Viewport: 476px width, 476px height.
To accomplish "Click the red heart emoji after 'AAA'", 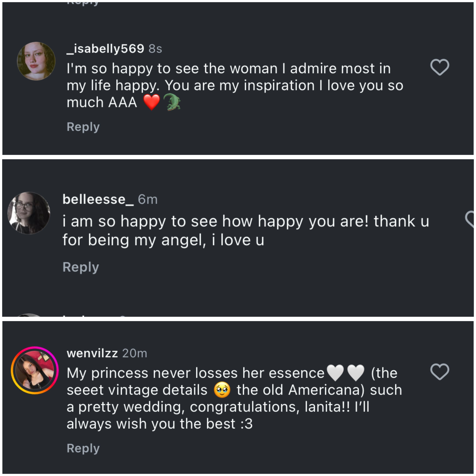I will 152,102.
